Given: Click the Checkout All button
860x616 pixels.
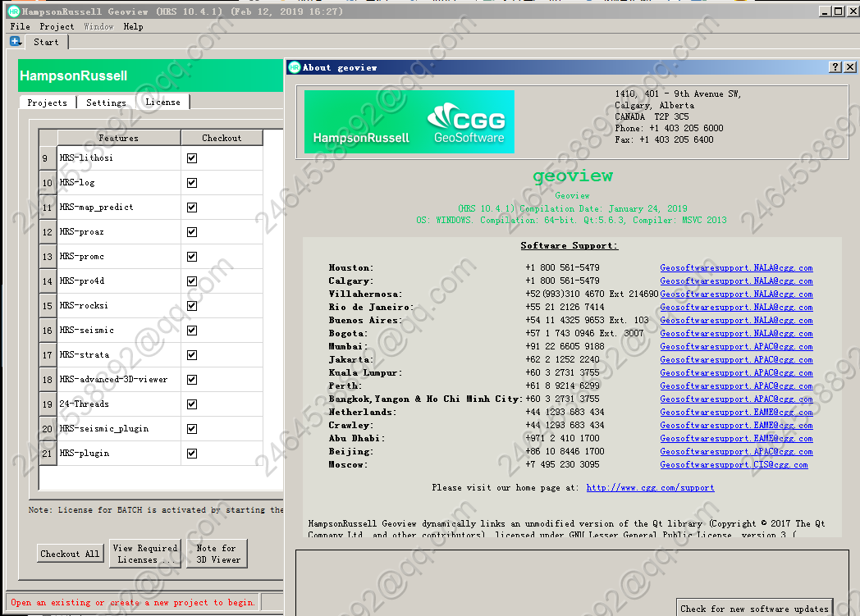Looking at the screenshot, I should point(70,554).
